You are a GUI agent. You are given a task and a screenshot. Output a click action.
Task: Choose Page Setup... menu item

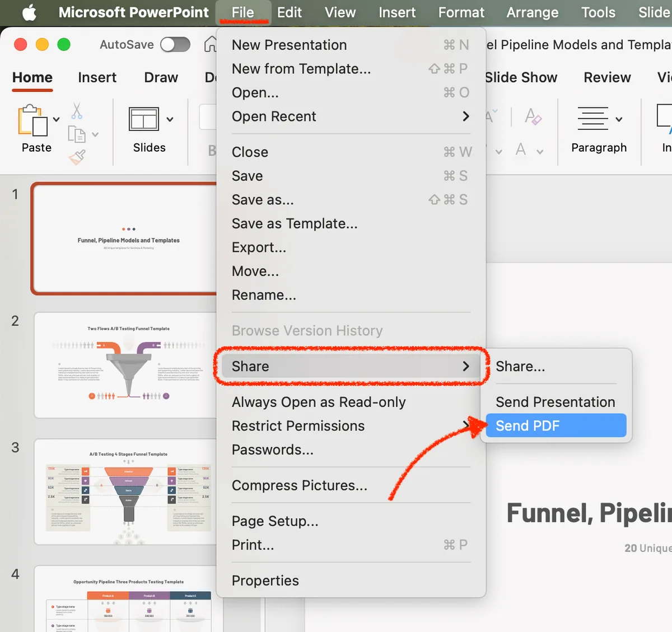click(351, 521)
